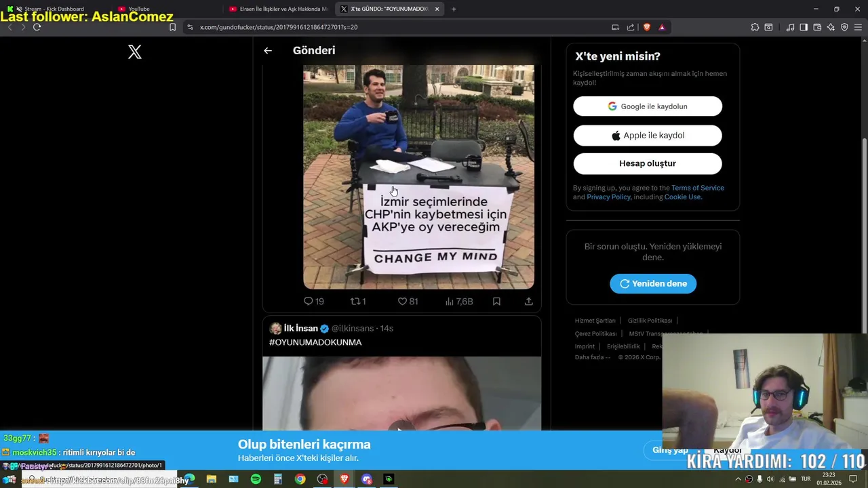Go back using the Gönderi back arrow
The width and height of the screenshot is (868, 488).
tap(268, 50)
